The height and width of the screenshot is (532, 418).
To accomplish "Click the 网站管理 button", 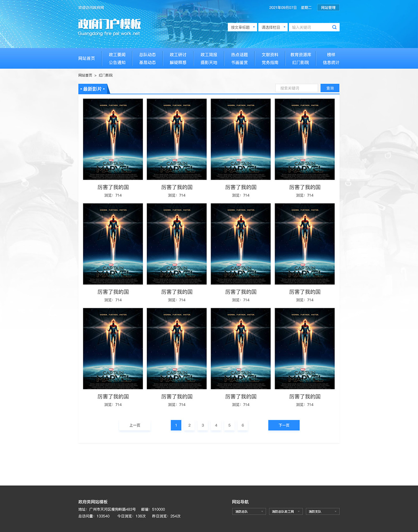I will (328, 8).
